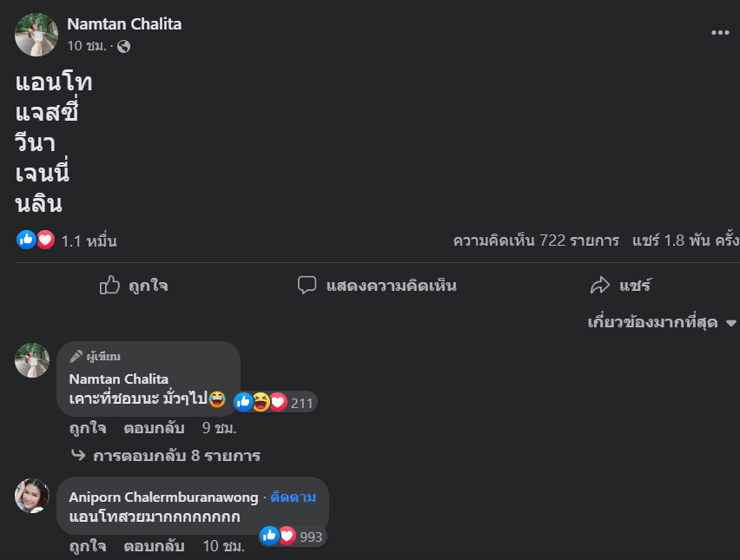
Task: Open Namtan Chalita profile picture on post
Action: [x=36, y=35]
